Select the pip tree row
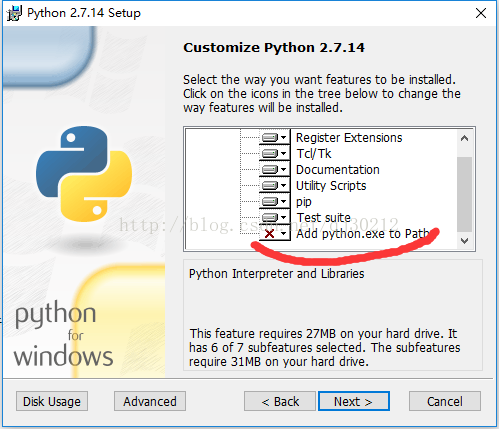 304,202
